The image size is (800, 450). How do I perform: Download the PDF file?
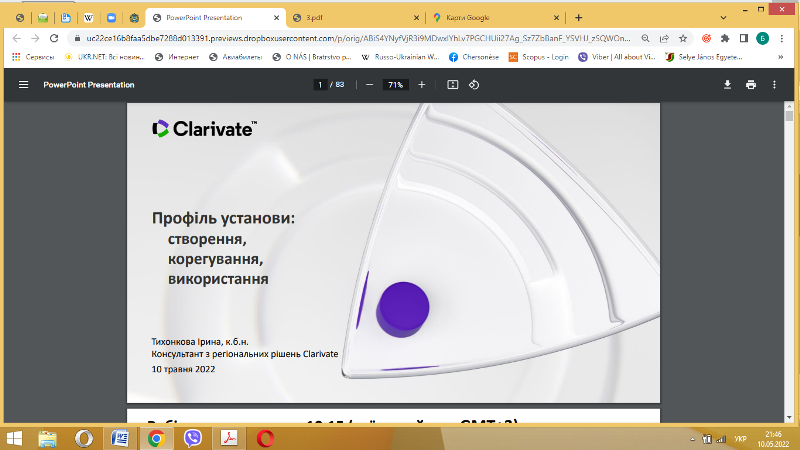(728, 85)
